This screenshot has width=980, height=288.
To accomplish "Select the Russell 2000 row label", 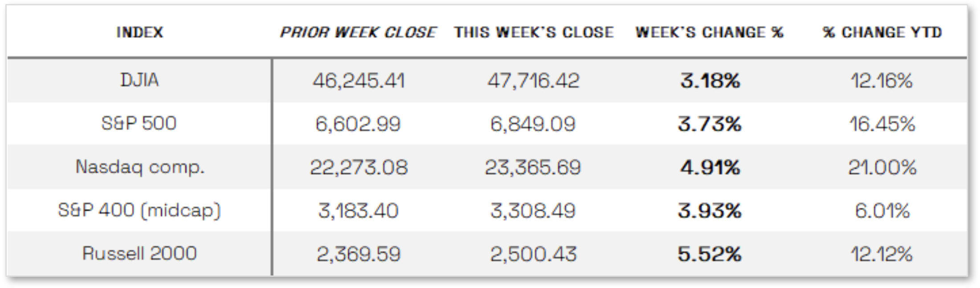I will (139, 254).
